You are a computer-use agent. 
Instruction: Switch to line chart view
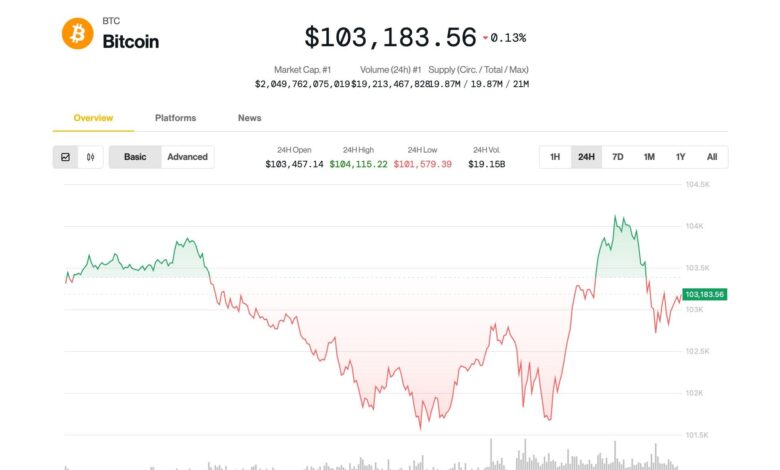[66, 157]
